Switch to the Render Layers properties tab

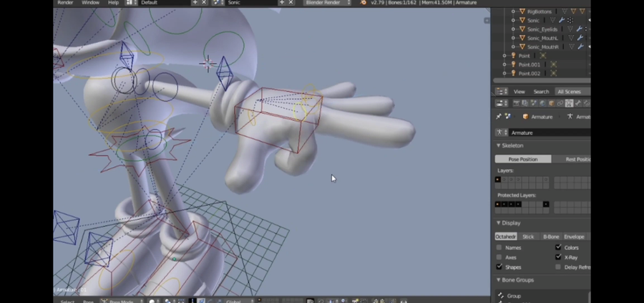coord(525,104)
